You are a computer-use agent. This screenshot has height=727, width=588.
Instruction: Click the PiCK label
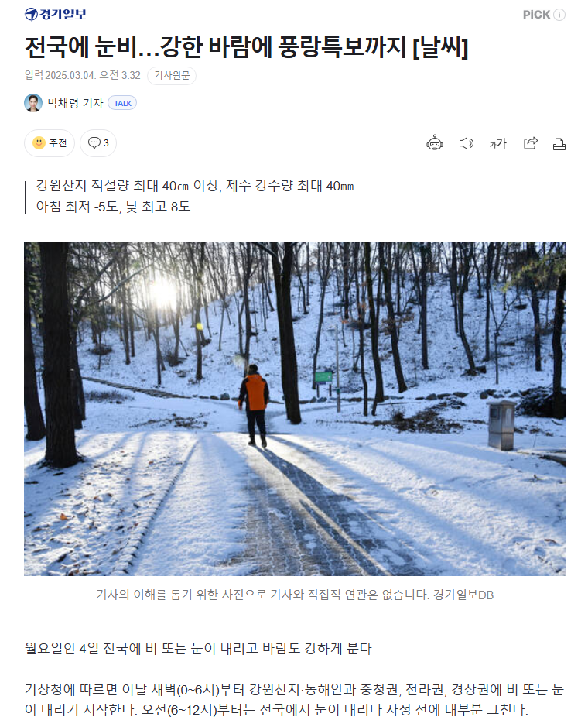536,15
